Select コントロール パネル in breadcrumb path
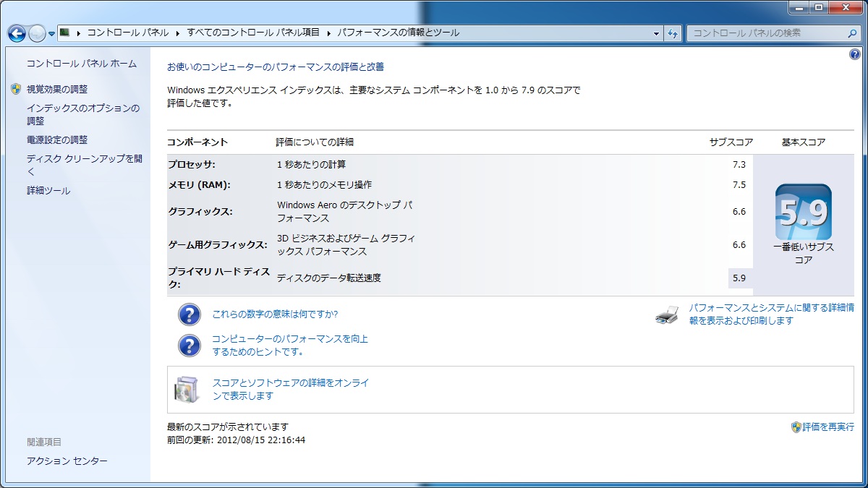 (x=127, y=33)
